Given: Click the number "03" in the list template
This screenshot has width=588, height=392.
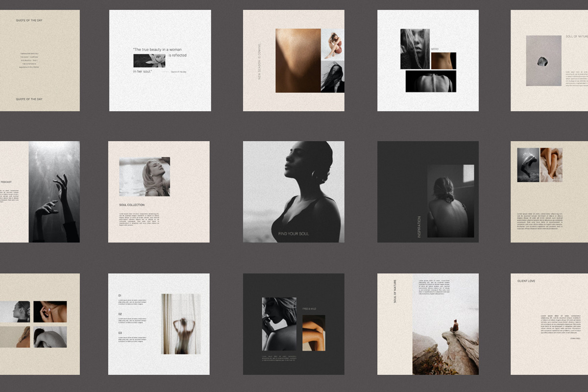Looking at the screenshot, I should (x=120, y=333).
